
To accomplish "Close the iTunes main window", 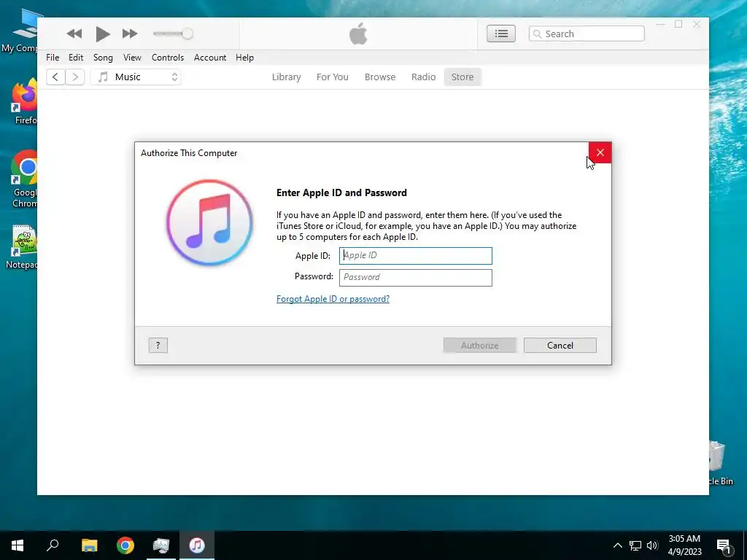I will (x=697, y=24).
